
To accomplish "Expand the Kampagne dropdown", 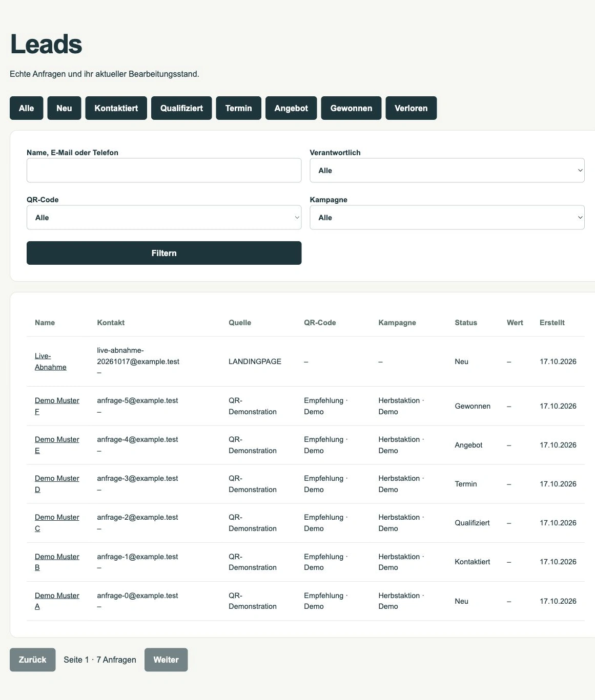I will (x=447, y=217).
